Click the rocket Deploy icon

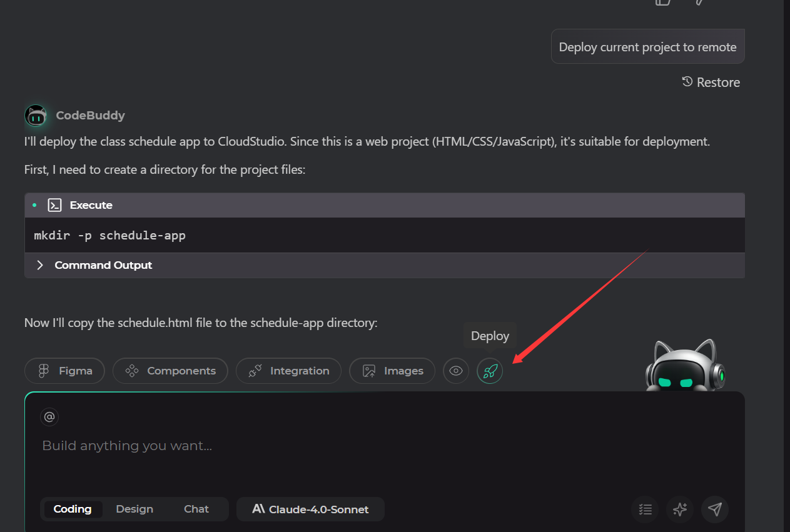pos(490,371)
